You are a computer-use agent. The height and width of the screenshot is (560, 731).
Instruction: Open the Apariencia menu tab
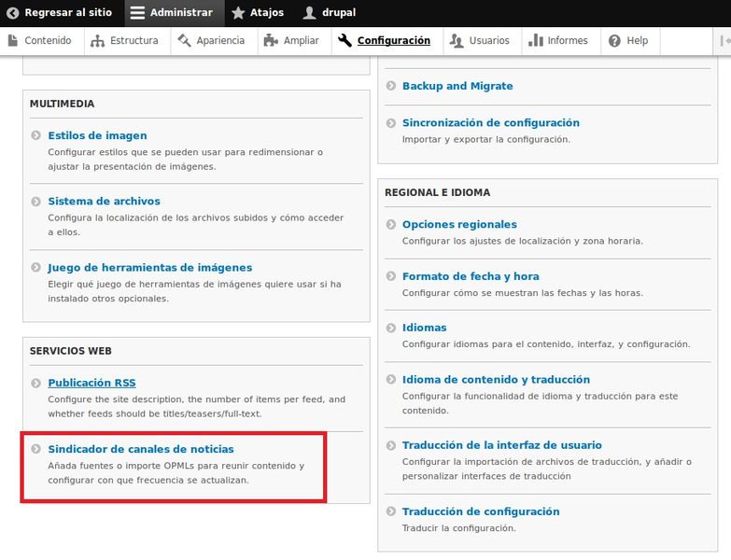[x=214, y=41]
